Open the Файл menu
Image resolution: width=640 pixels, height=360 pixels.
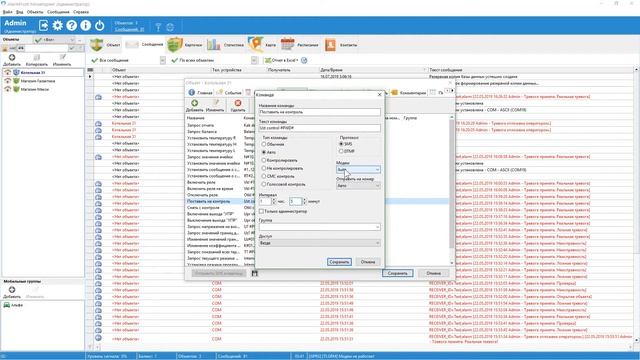(7, 12)
